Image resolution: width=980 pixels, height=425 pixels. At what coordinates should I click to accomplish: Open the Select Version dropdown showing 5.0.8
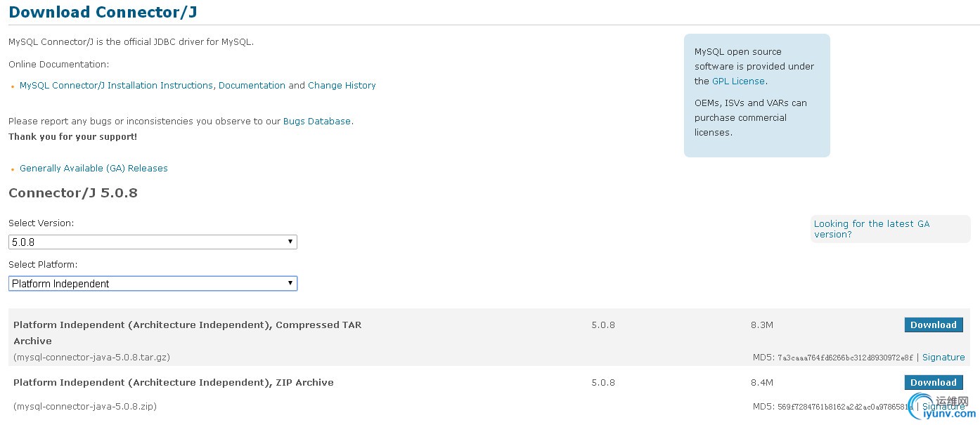(x=153, y=242)
